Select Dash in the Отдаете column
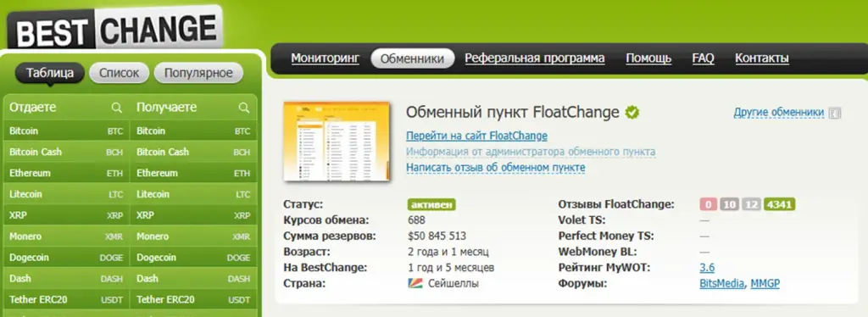This screenshot has width=868, height=317. tap(66, 278)
